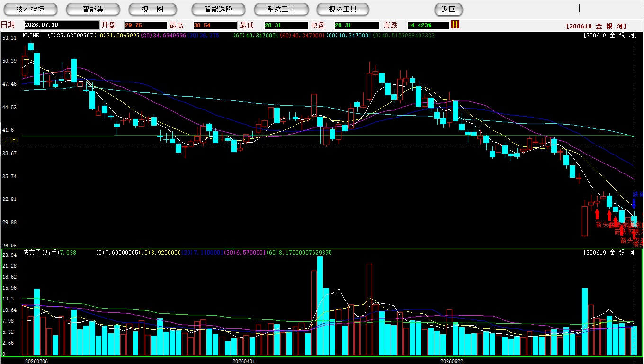Click the 收盘 value field 28.31
The image size is (644, 364).
(357, 25)
